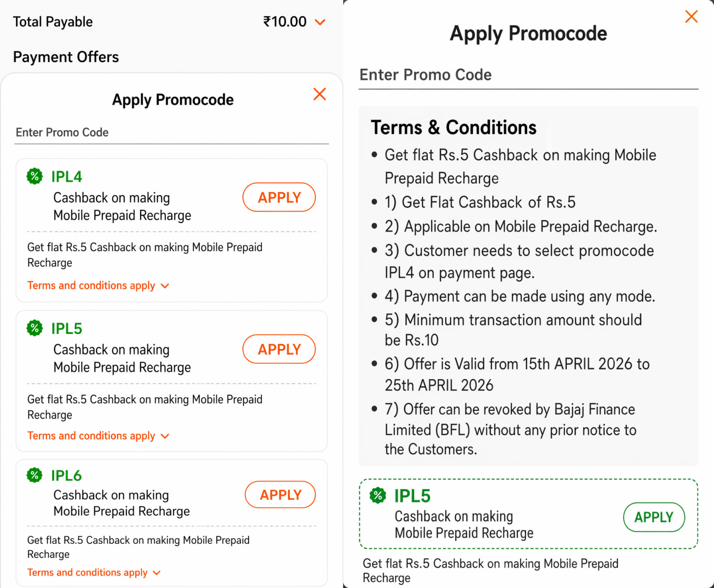Click the Terms & Conditions section
The height and width of the screenshot is (588, 714).
tap(453, 127)
